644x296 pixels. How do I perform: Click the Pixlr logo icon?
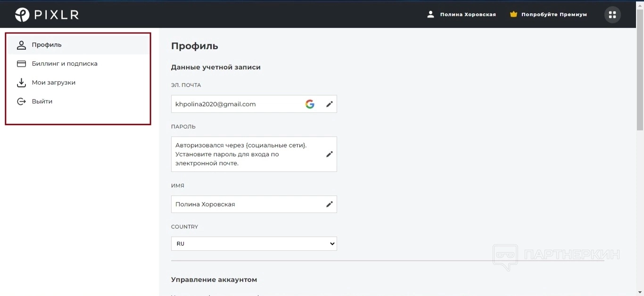[22, 15]
